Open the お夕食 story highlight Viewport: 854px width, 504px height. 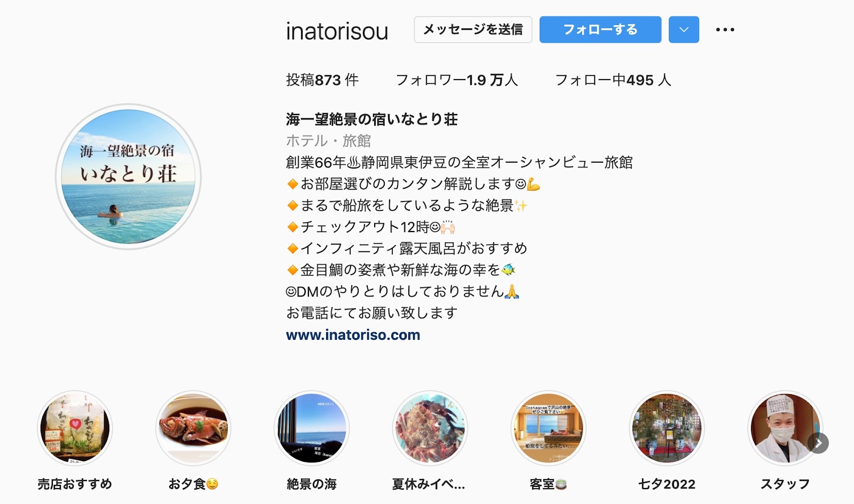(193, 428)
